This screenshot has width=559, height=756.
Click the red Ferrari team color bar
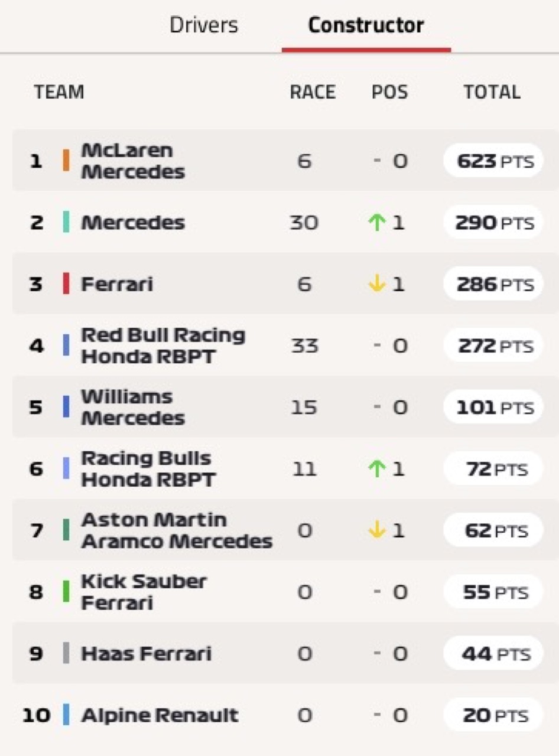click(x=66, y=284)
